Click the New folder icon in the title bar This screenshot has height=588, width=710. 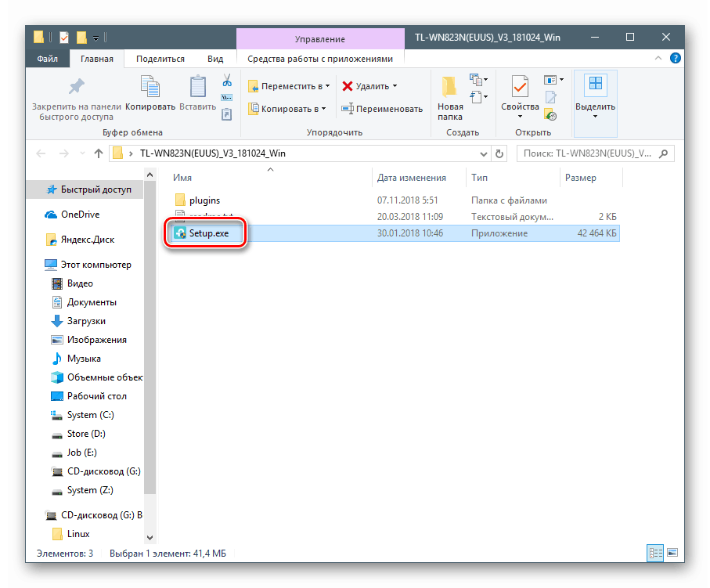pos(81,37)
